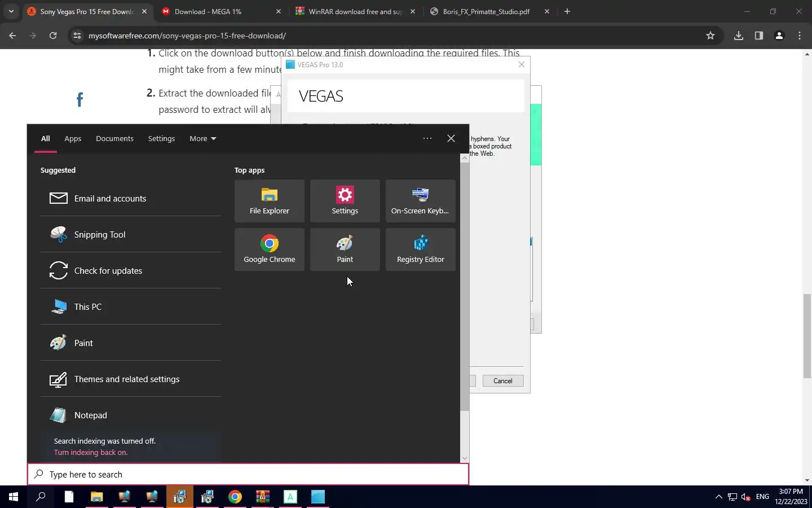Click the muted volume tray icon
This screenshot has width=812, height=508.
pos(746,497)
